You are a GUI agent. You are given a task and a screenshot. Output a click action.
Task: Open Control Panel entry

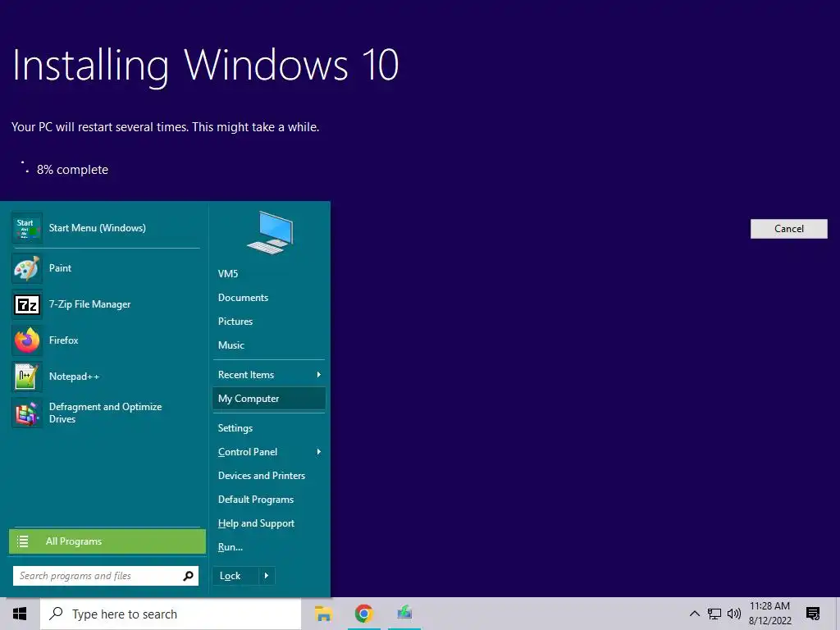(268, 452)
